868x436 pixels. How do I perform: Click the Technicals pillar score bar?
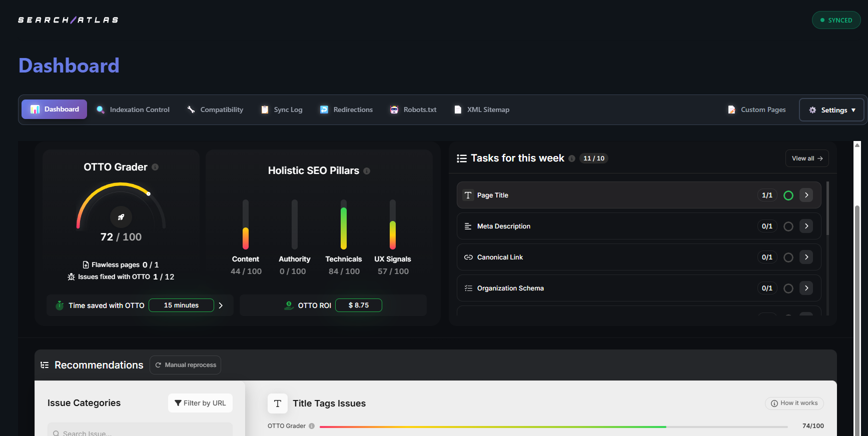coord(344,224)
